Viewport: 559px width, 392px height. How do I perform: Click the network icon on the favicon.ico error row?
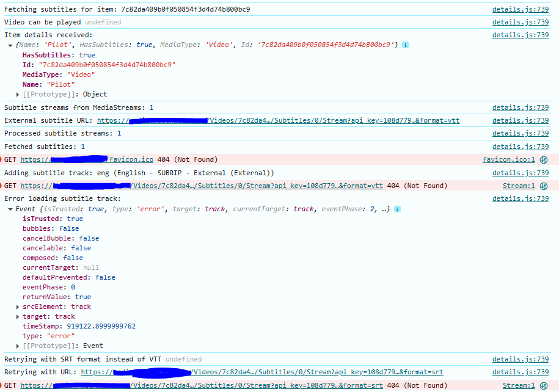click(544, 160)
